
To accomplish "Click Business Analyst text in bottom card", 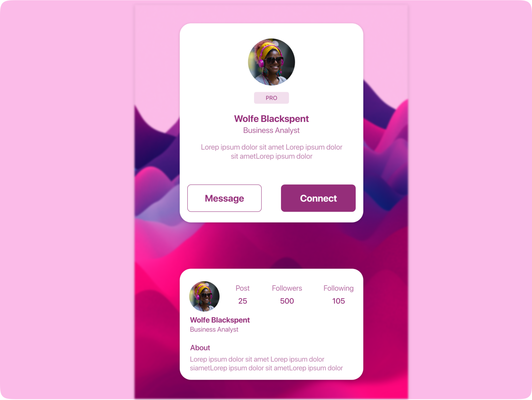I will (214, 330).
